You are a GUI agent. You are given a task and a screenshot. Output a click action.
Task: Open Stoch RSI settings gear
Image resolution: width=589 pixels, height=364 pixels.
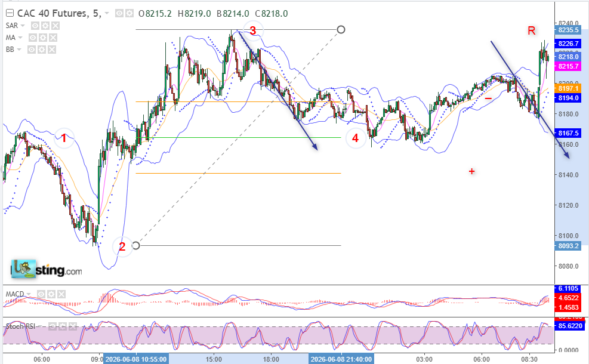(63, 326)
